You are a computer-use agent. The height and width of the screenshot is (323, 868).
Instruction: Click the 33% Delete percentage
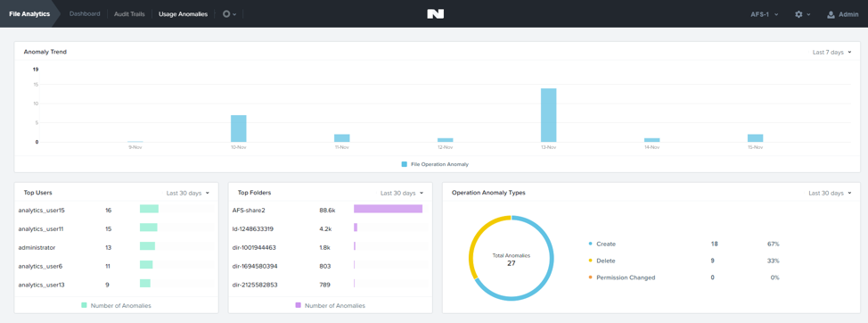click(x=774, y=261)
